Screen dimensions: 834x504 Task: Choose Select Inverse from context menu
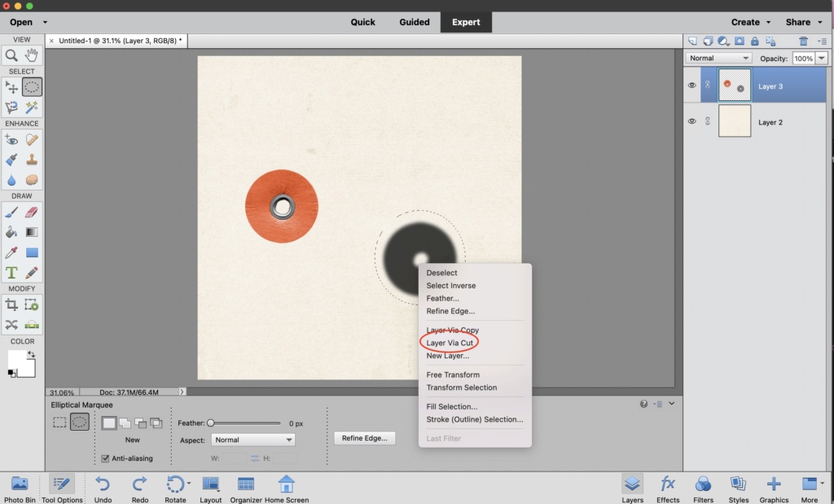[451, 286]
